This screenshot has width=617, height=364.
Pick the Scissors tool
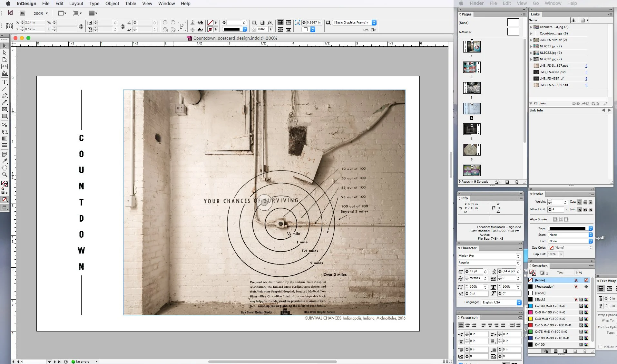[5, 125]
